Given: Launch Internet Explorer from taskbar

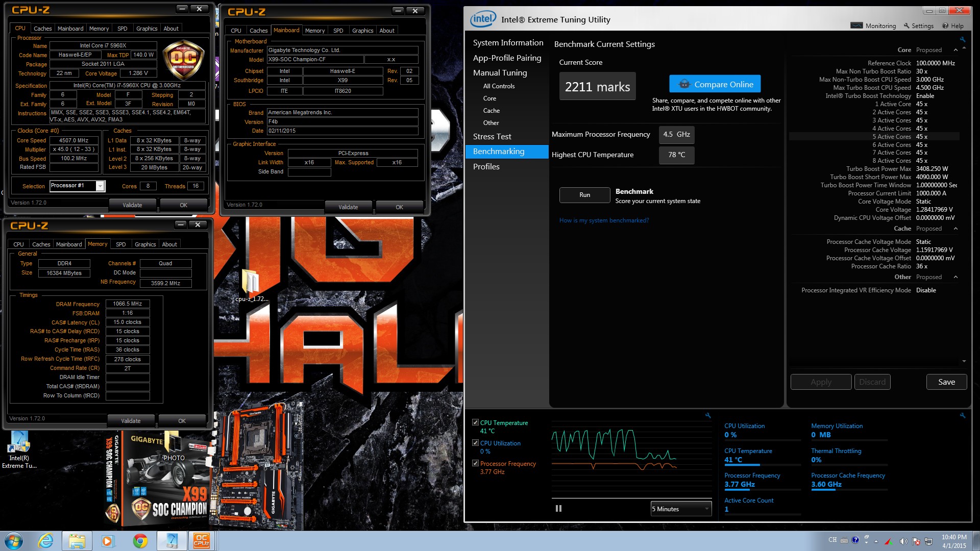Looking at the screenshot, I should click(46, 541).
